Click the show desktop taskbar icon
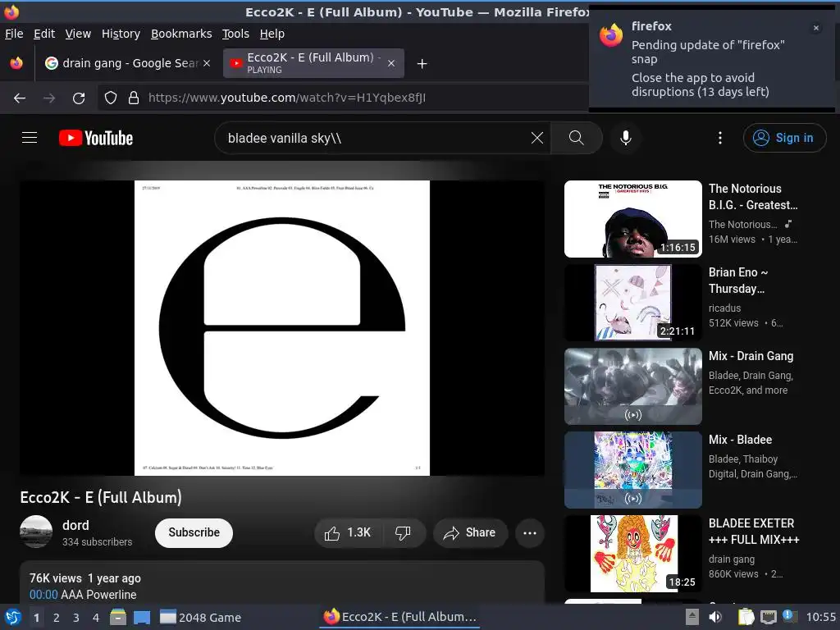The height and width of the screenshot is (630, 840). [x=142, y=617]
